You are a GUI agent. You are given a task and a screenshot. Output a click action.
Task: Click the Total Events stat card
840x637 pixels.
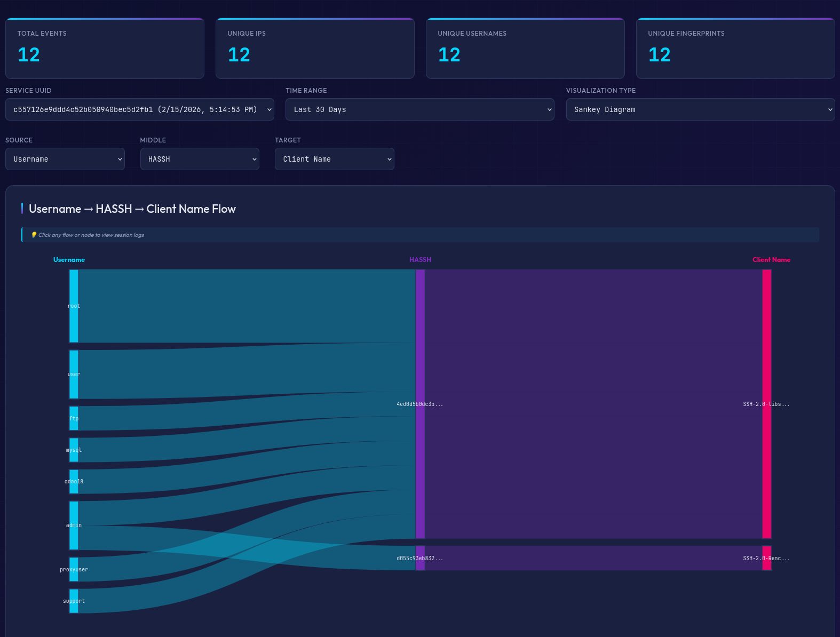105,49
